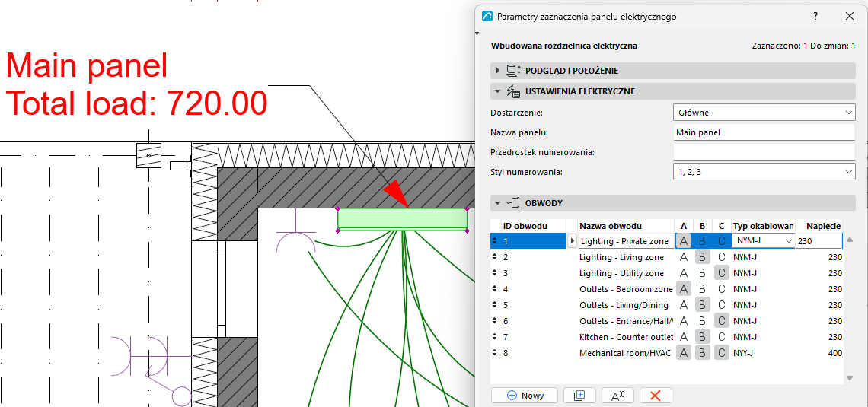The image size is (868, 407).
Task: Click circuit ID 1 cell highlighted in blue
Action: pyautogui.click(x=534, y=241)
